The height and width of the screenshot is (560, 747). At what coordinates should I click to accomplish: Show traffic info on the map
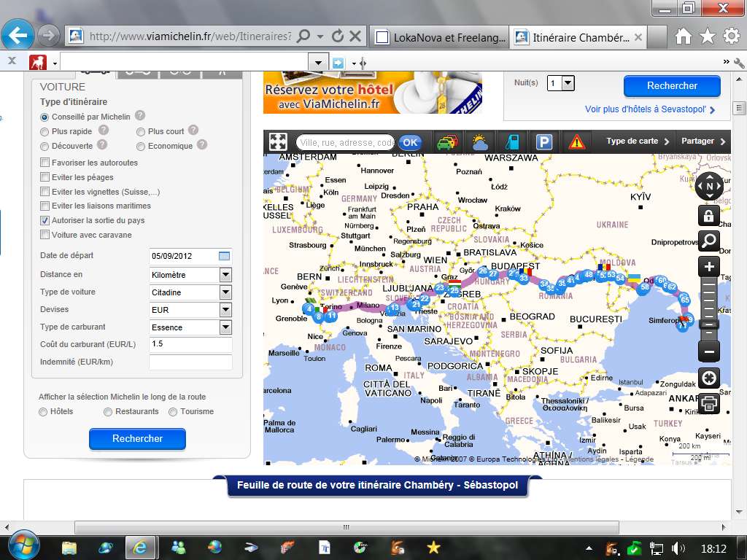[446, 142]
